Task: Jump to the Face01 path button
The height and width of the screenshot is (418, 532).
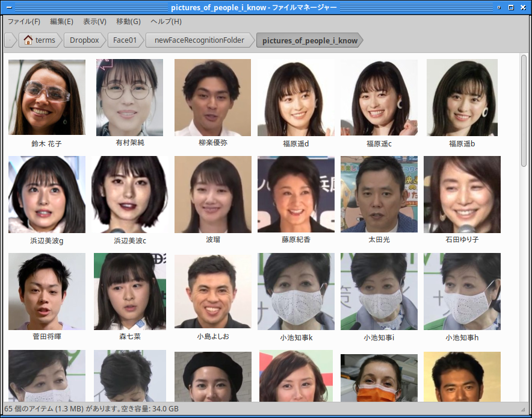Action: (x=125, y=40)
